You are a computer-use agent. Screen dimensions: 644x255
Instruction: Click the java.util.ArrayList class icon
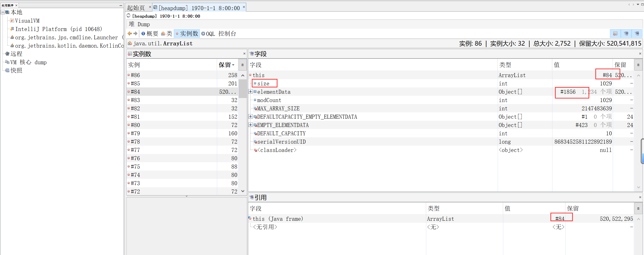130,43
